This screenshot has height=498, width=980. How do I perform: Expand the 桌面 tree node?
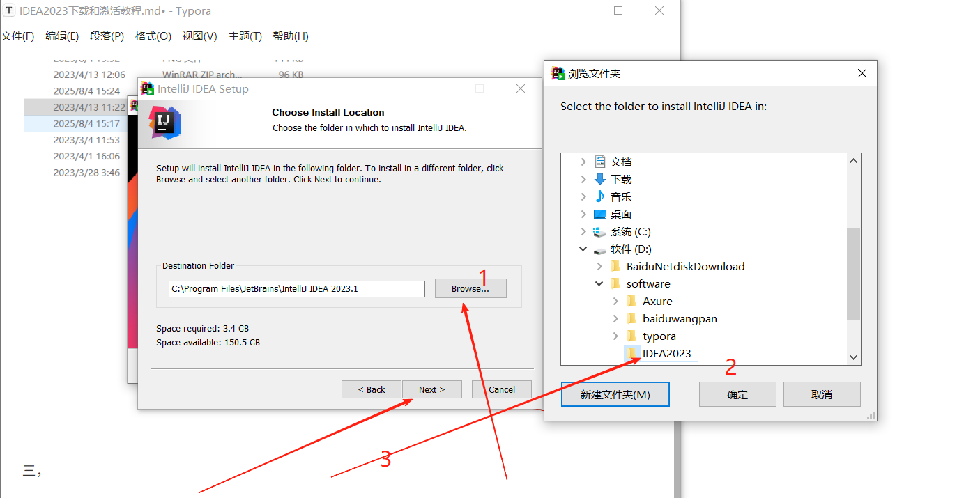[583, 214]
